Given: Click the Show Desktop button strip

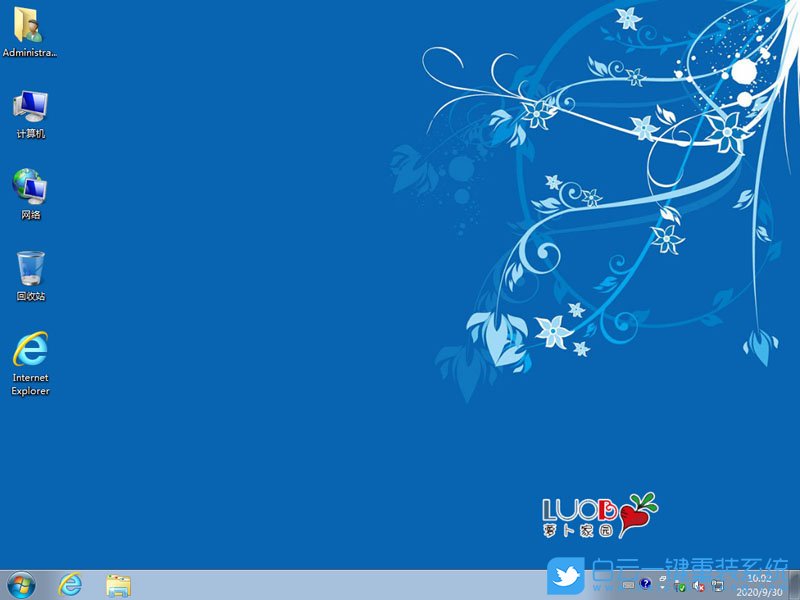Looking at the screenshot, I should pyautogui.click(x=795, y=585).
